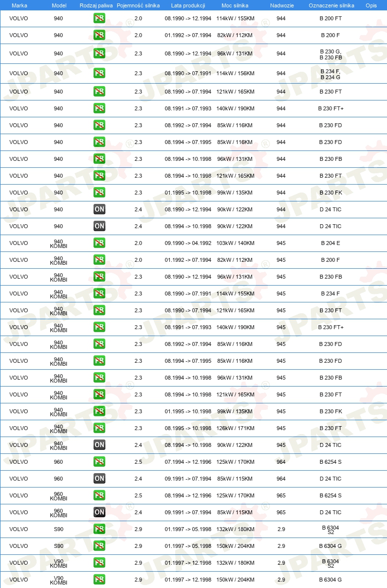
Task: Click ON diesel icon in 944 body 08.1994 -> 10.1998 row
Action: (99, 226)
